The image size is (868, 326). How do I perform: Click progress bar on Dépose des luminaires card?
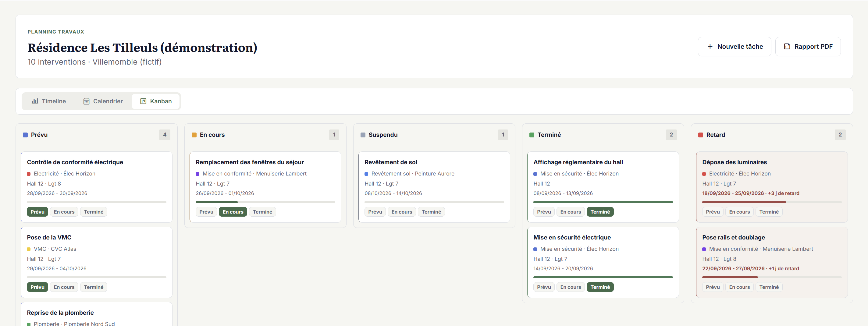click(772, 202)
